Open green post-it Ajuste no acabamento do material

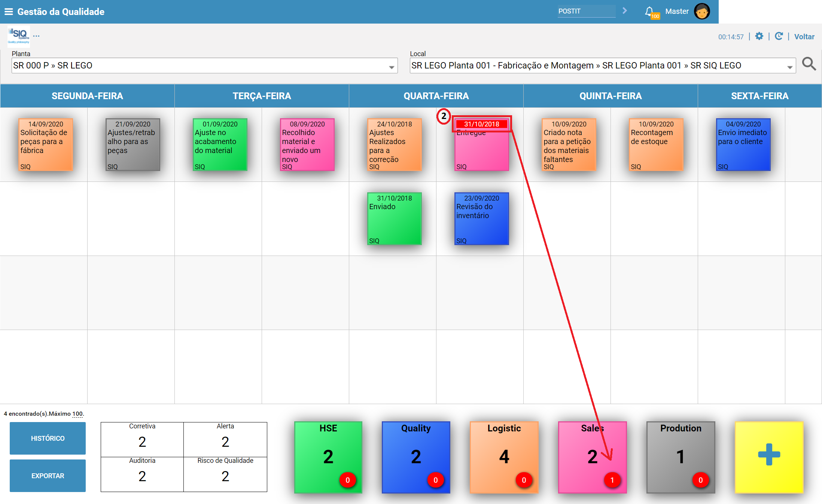click(220, 144)
